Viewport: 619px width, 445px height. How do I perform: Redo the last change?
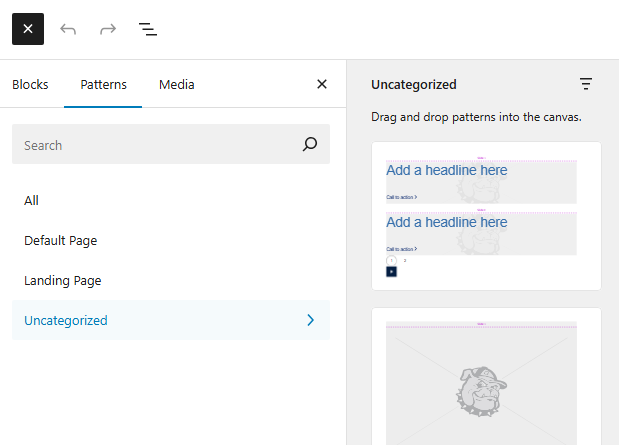coord(108,29)
